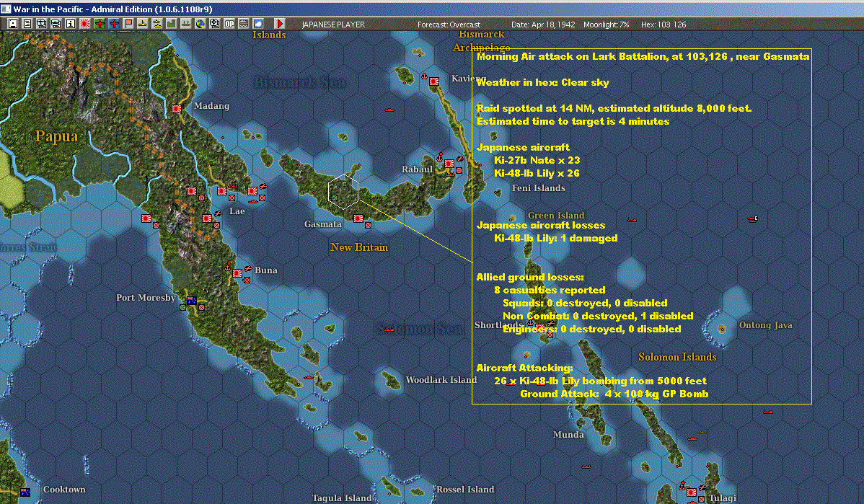The image size is (864, 504).
Task: Open the reports list icon in toolbar
Action: (27, 24)
